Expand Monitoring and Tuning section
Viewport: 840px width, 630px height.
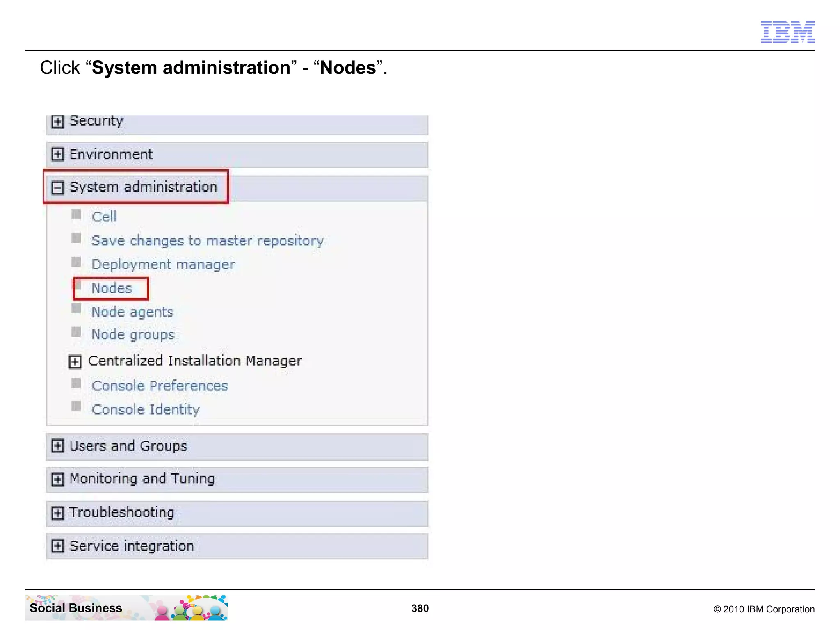(x=57, y=479)
